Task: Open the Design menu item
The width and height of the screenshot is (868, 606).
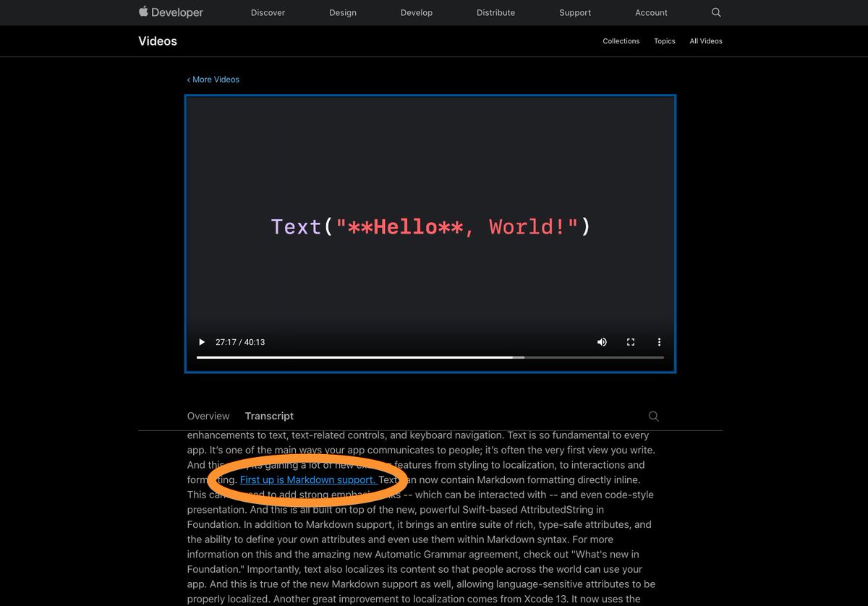Action: tap(343, 12)
